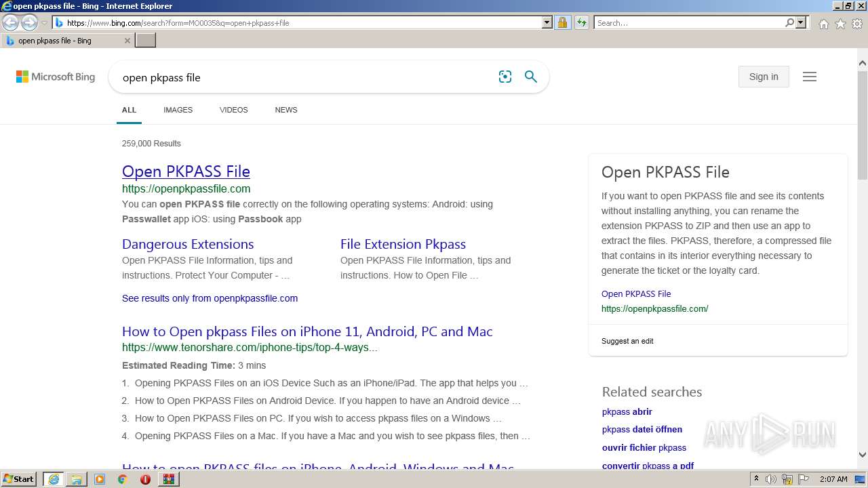Screen dimensions: 868x488
Task: Open the Dangerous Extensions sublink
Action: click(188, 244)
